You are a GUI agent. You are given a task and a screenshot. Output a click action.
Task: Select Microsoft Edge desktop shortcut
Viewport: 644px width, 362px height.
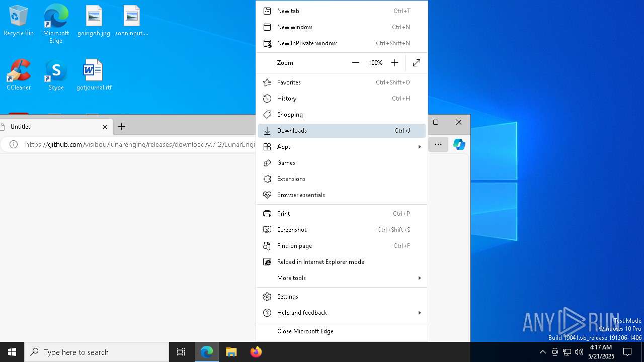(x=56, y=24)
